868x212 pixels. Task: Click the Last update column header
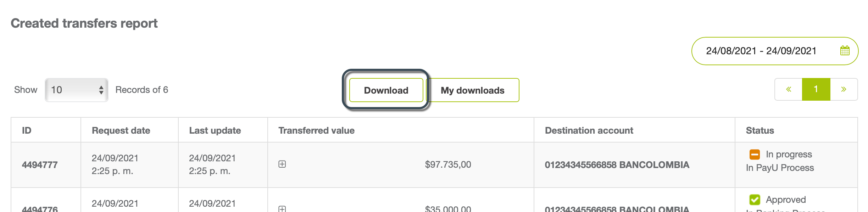(215, 130)
